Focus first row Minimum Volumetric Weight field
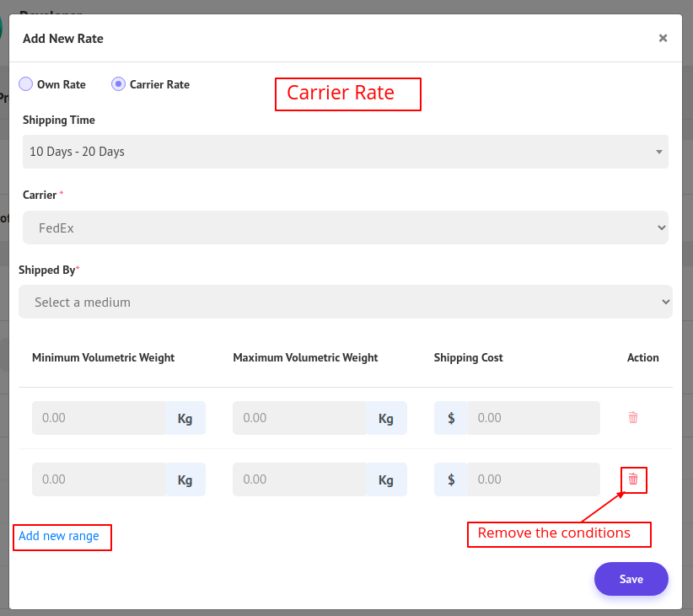This screenshot has height=616, width=693. pyautogui.click(x=99, y=418)
